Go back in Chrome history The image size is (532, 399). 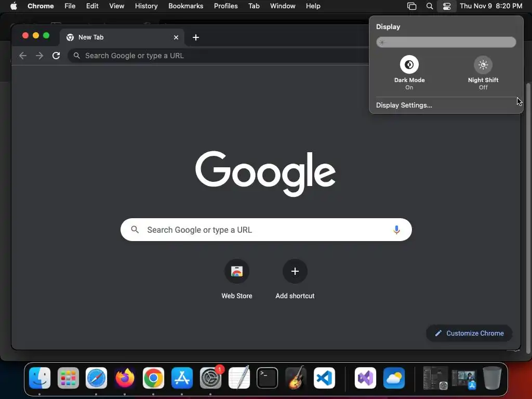coord(23,56)
